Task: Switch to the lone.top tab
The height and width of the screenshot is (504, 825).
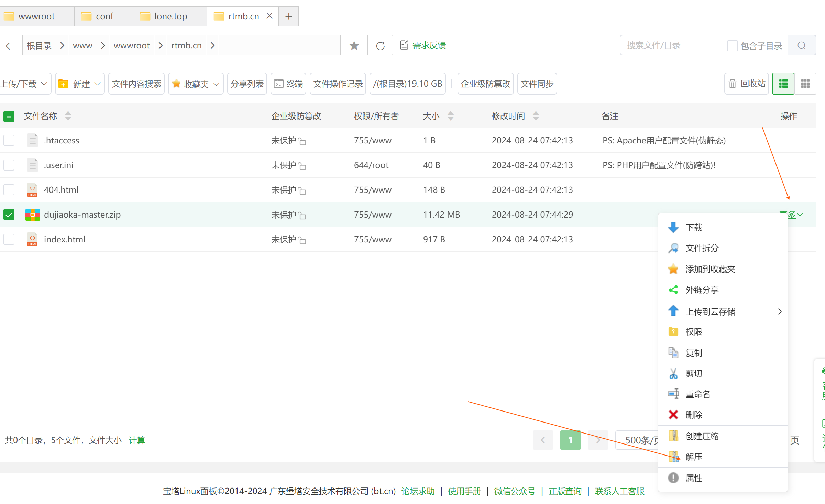Action: 170,16
